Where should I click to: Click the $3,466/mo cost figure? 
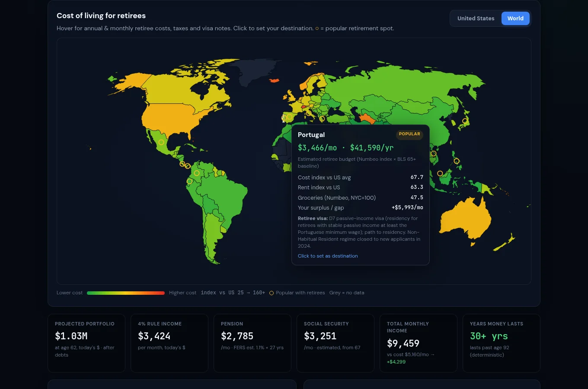(317, 148)
